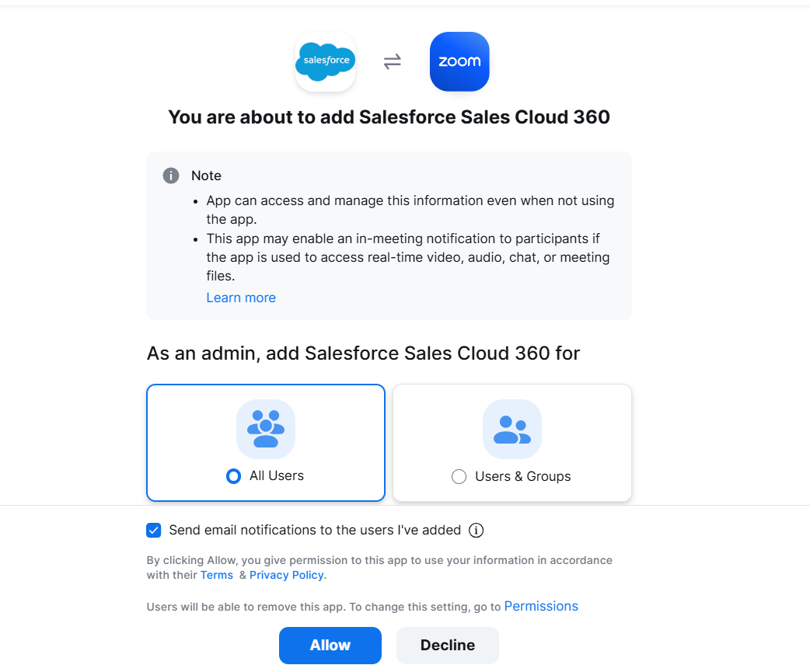Viewport: 810px width, 672px height.
Task: Click the Zoom wordmark inside the blue tile
Action: (459, 61)
